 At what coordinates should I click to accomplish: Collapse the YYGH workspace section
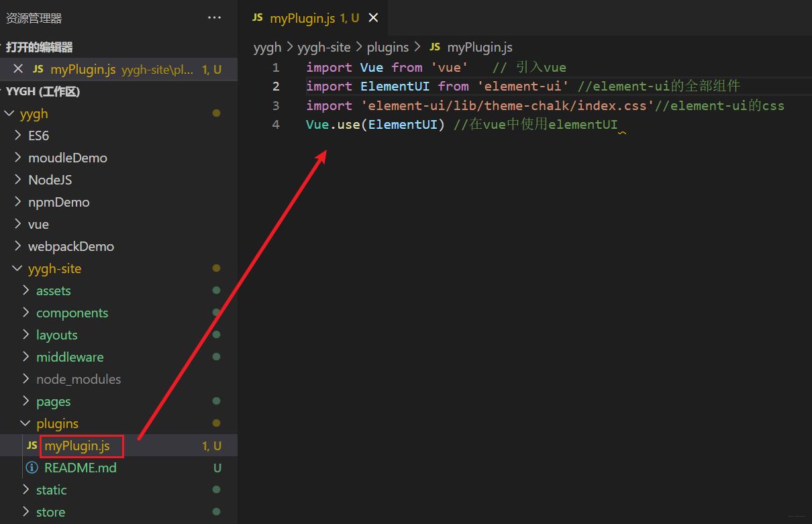(43, 91)
